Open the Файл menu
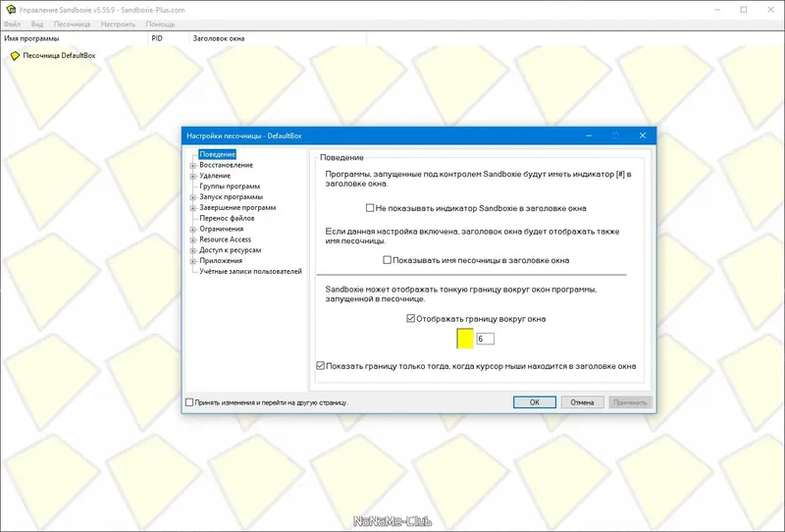The width and height of the screenshot is (785, 532). (13, 24)
